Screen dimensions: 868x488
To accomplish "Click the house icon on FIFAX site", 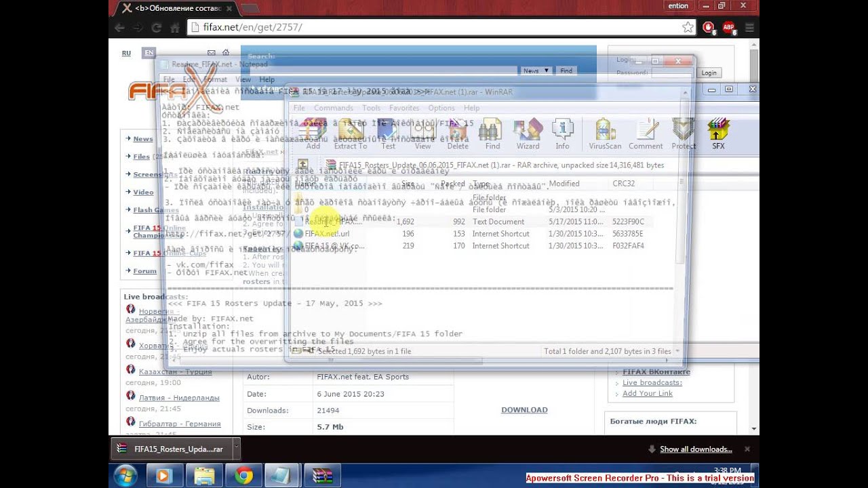I will tap(226, 53).
